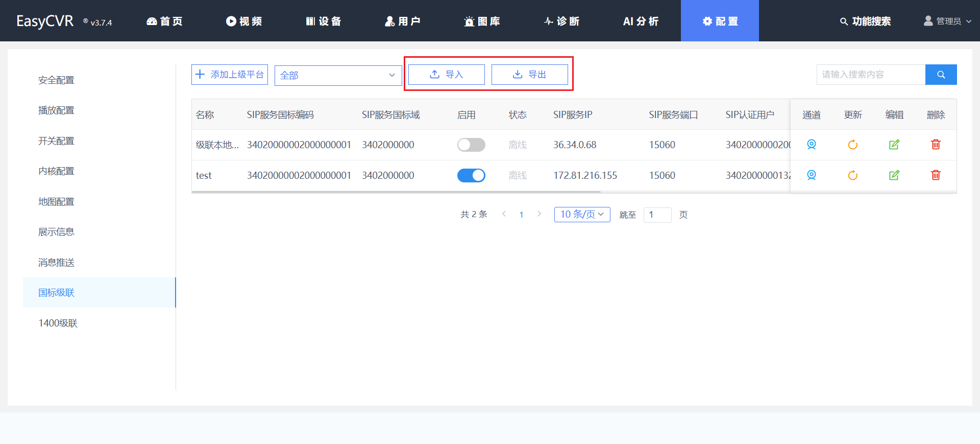Open the 10 条/页 page size dropdown
Screen dimensions: 980x444
tap(582, 215)
